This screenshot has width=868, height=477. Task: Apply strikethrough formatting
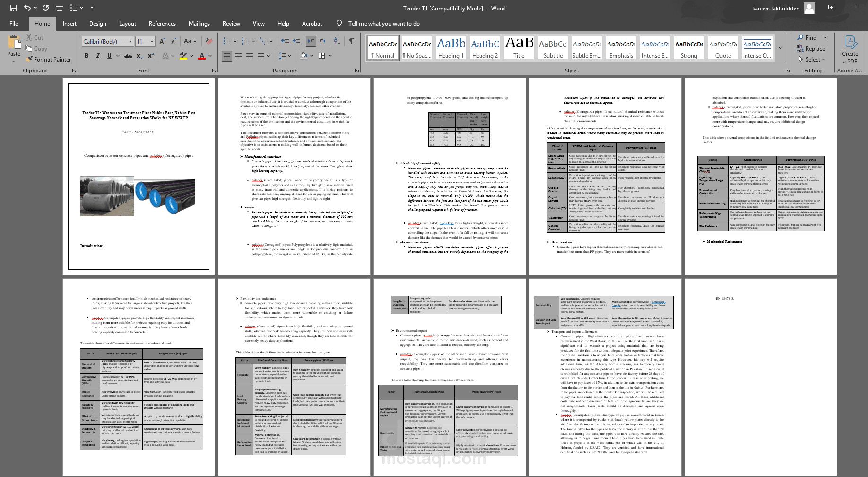(x=128, y=56)
